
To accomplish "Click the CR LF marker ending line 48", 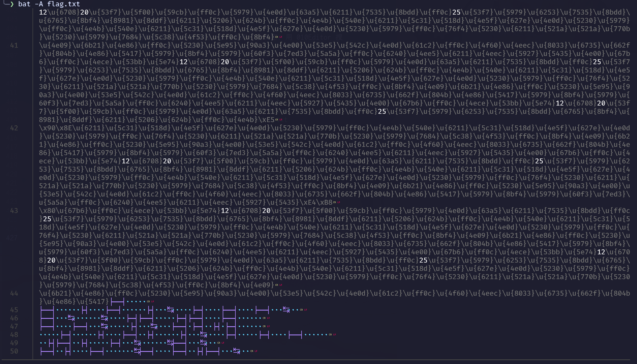I will point(332,335).
